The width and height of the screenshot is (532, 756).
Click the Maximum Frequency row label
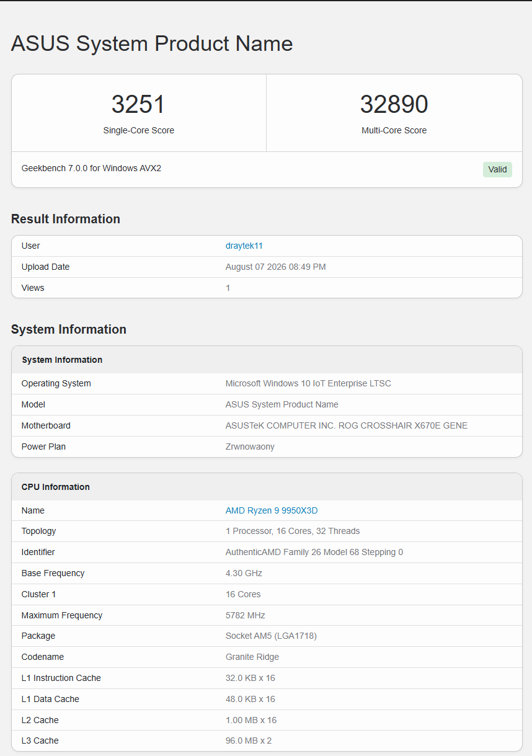point(62,615)
